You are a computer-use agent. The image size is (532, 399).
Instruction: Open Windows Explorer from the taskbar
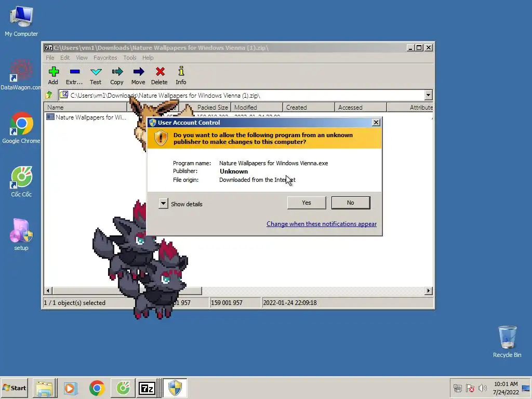click(x=45, y=388)
